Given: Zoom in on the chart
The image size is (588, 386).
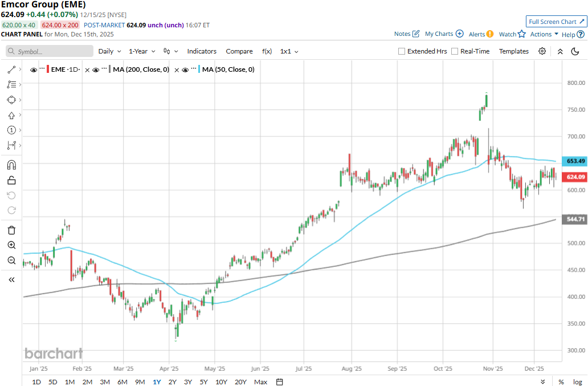Looking at the screenshot, I should (x=11, y=245).
